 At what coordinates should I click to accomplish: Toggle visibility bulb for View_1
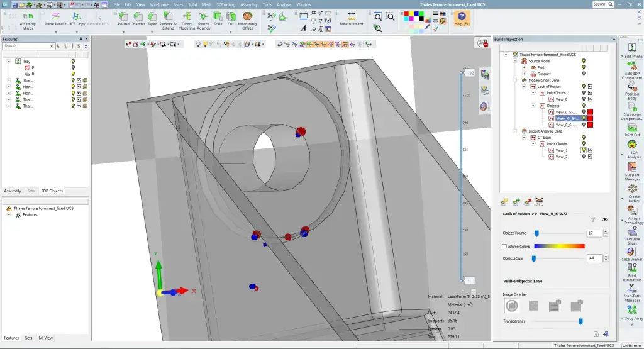tap(584, 150)
